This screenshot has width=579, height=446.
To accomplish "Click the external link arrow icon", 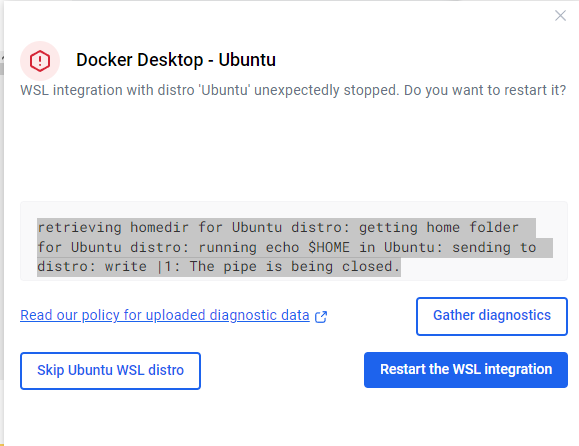I will click(321, 316).
